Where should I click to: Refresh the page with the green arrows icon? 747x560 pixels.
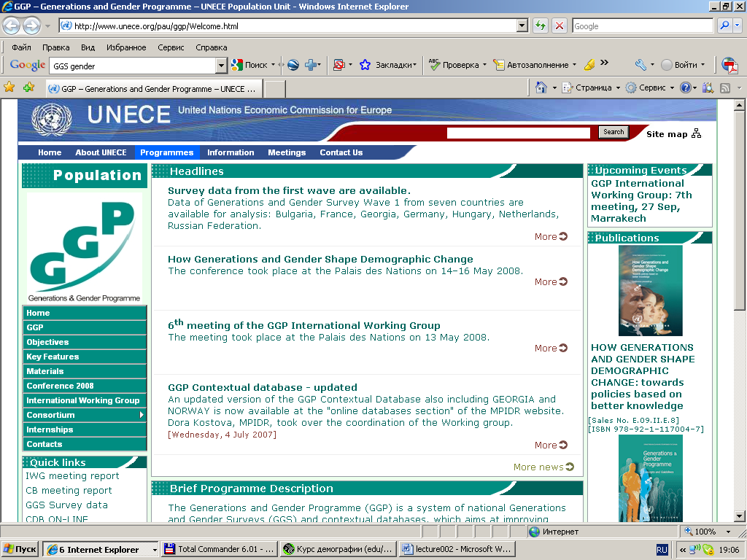point(541,26)
